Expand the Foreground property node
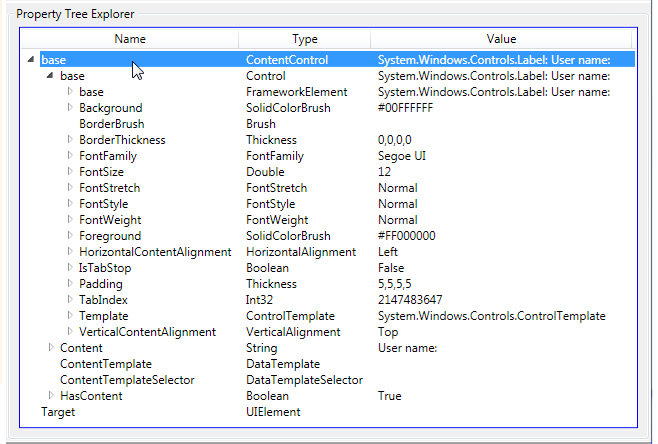658x444 pixels. 70,235
